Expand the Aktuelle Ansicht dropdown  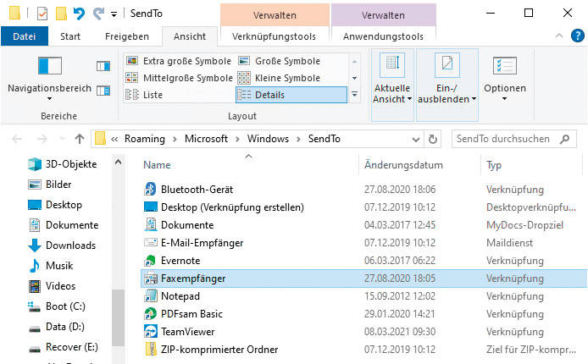point(391,93)
